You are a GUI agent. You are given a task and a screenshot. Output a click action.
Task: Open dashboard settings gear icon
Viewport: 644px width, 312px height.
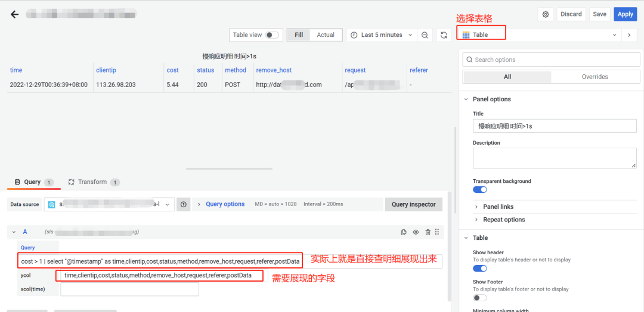click(546, 14)
